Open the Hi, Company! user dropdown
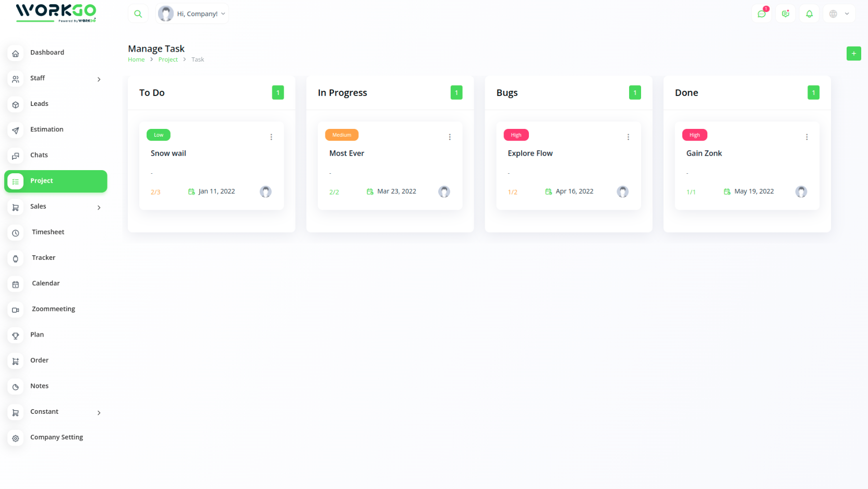The height and width of the screenshot is (489, 868). (x=192, y=14)
